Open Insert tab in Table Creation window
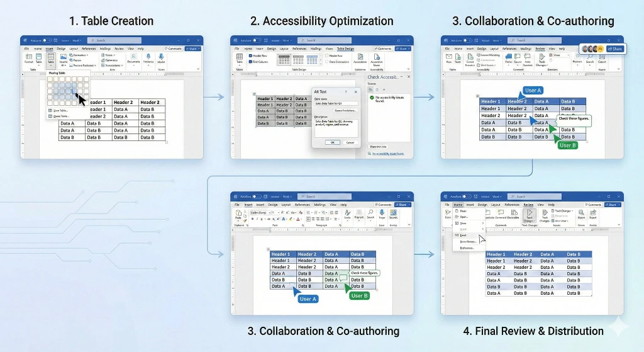 click(x=49, y=48)
